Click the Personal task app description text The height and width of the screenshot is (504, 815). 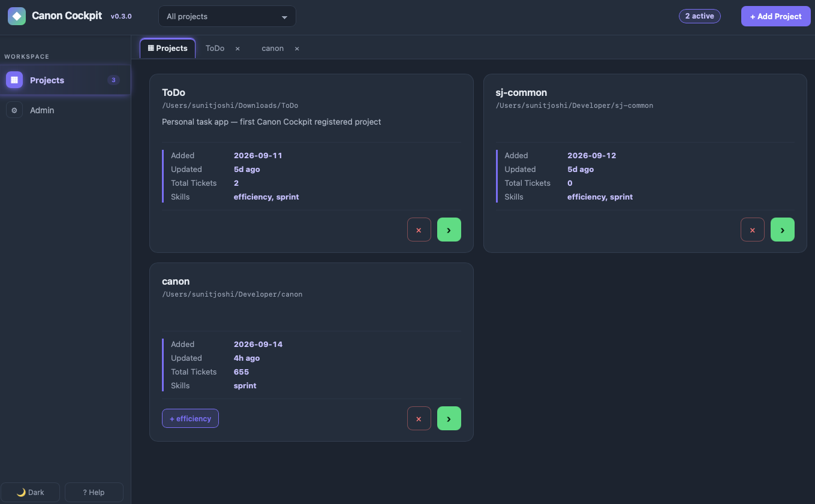click(271, 122)
